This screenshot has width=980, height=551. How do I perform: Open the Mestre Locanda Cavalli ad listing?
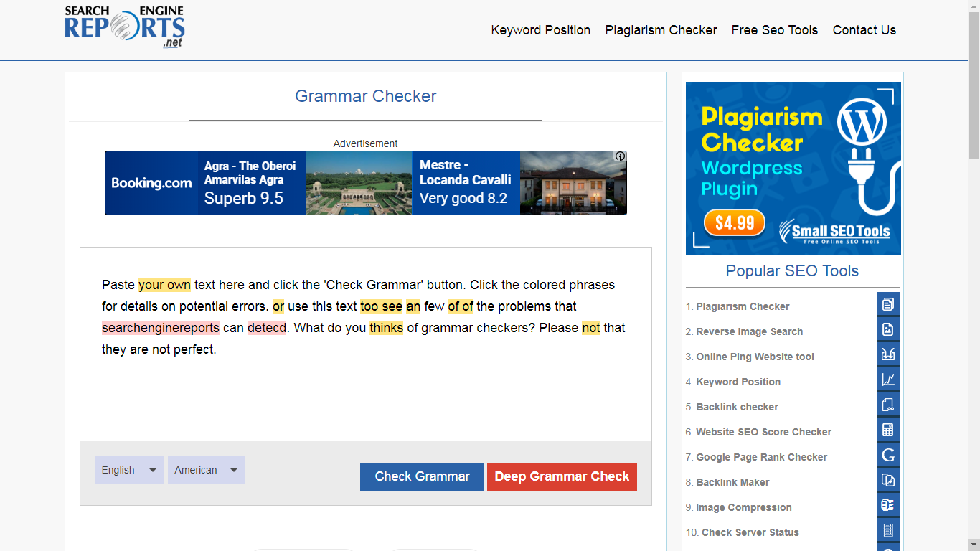tap(466, 183)
